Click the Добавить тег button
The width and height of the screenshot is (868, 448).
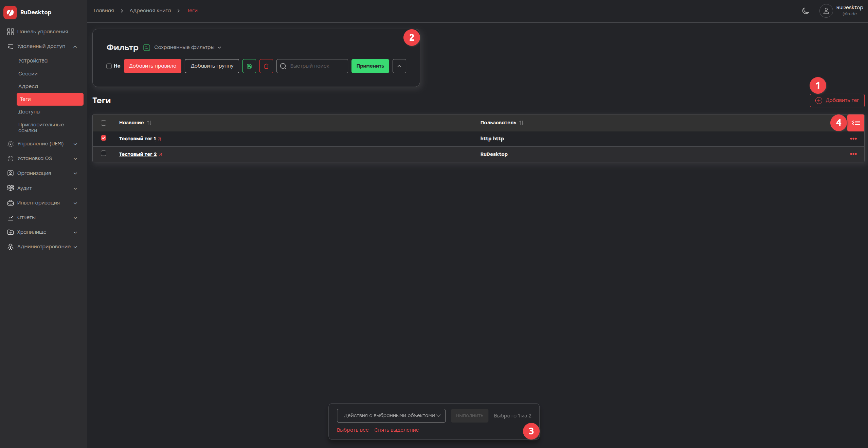[x=837, y=100]
